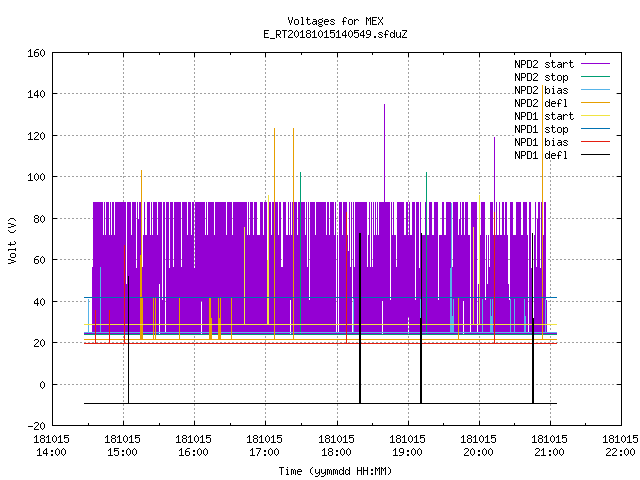Click the y-axis value 40
Viewport: 640px width, 480px height.
pos(39,302)
